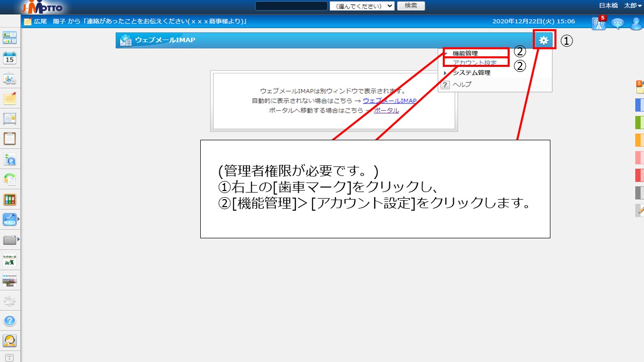
Task: Click the speech bubble chat icon
Action: click(617, 23)
